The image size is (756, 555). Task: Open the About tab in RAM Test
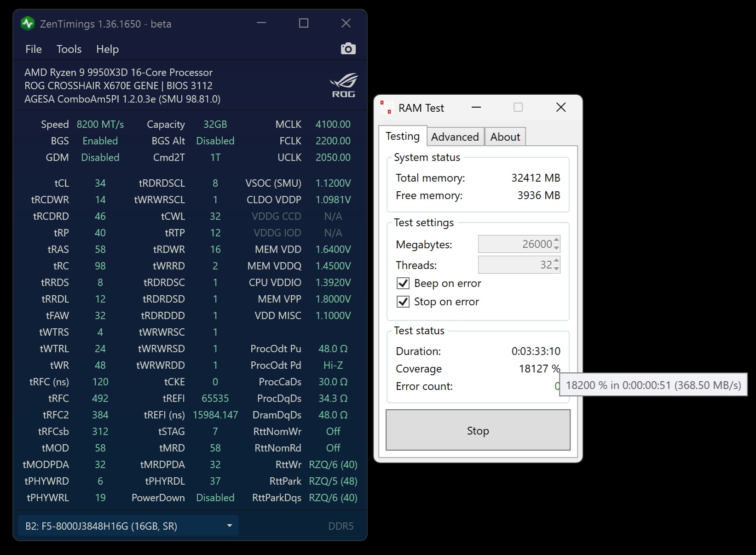tap(505, 137)
